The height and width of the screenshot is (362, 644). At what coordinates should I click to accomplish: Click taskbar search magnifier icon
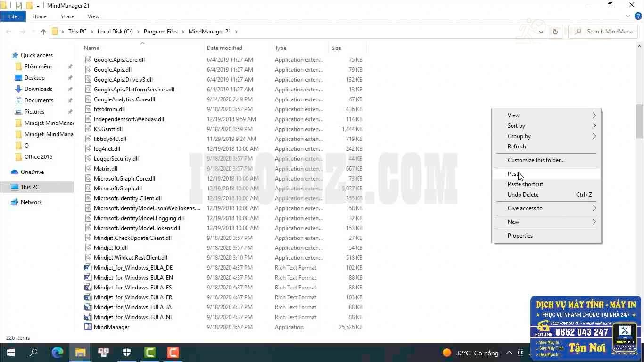click(33, 353)
